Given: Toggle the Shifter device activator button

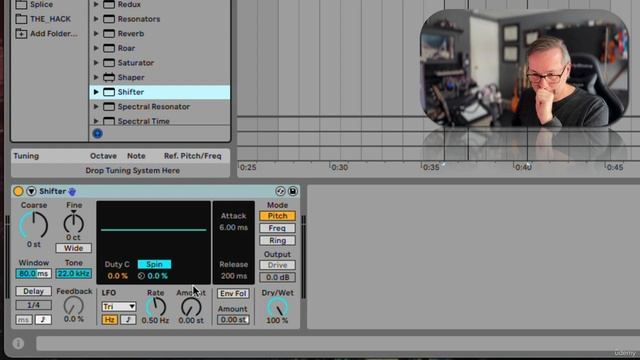Looking at the screenshot, I should (x=18, y=191).
